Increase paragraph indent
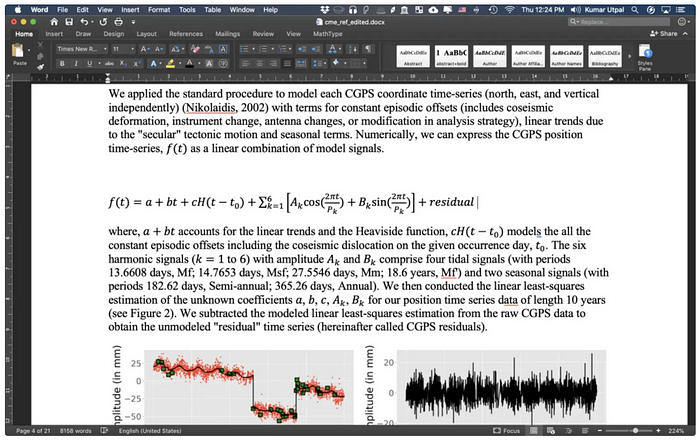Screen dimensions: 700x441 point(315,49)
